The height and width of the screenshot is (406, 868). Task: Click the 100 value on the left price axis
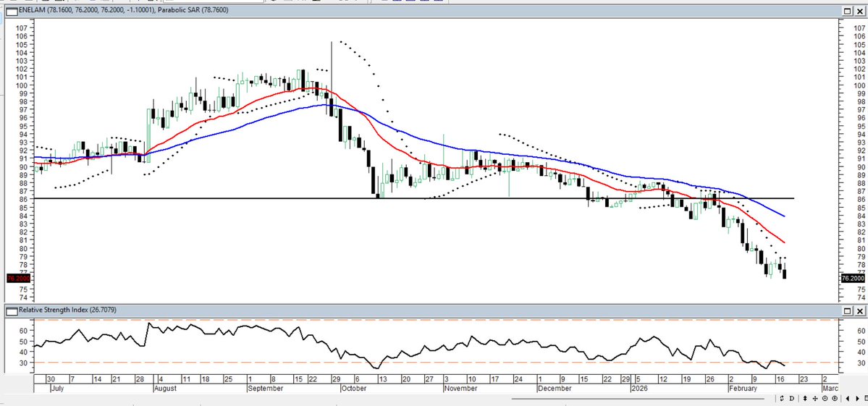(x=22, y=85)
